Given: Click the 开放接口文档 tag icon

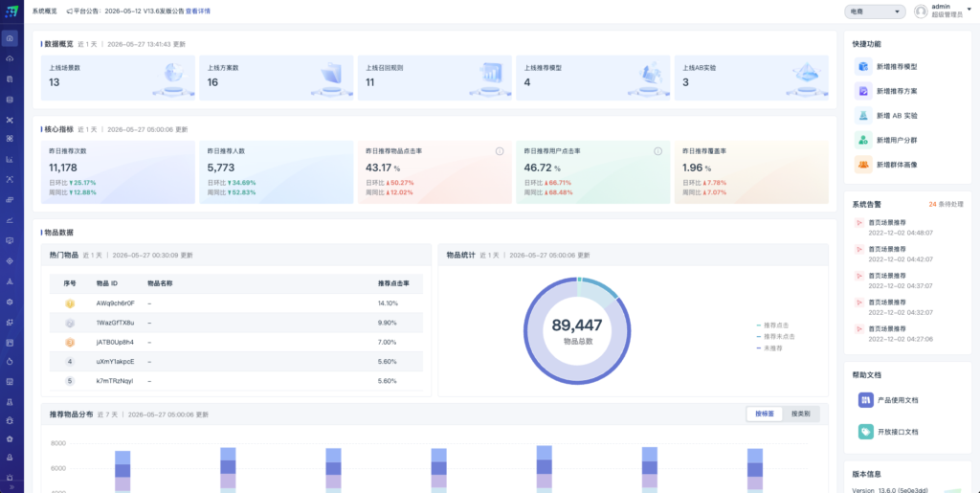Looking at the screenshot, I should point(865,431).
